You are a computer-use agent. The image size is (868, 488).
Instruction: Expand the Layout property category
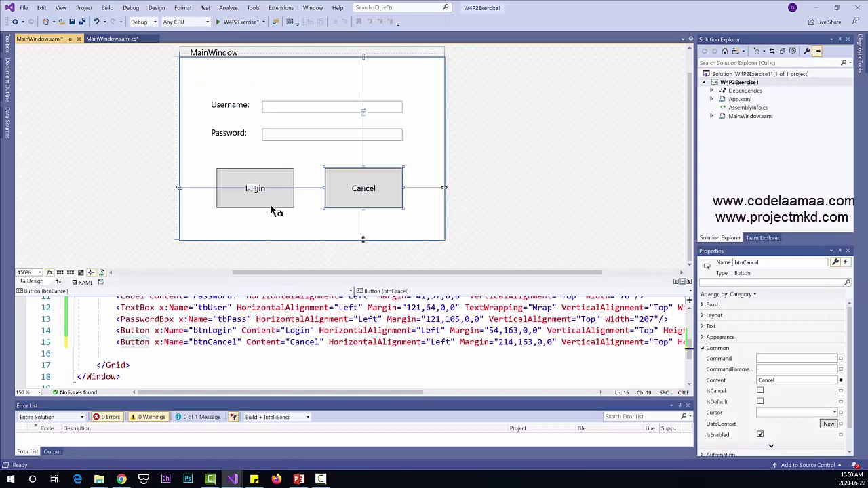coord(702,315)
